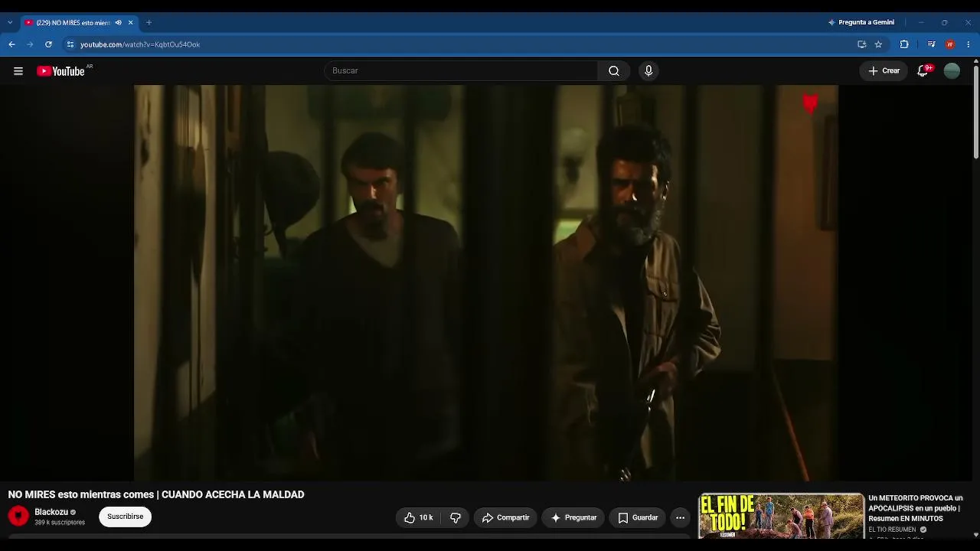Click the Crear button
This screenshot has height=551, width=980.
pos(884,71)
